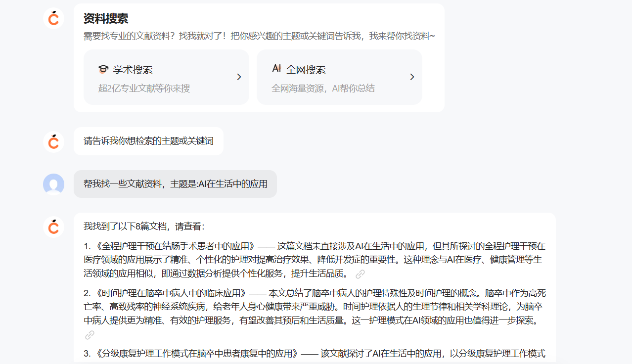Click the user avatar beside 帮我找一些文献资料 message

click(53, 184)
